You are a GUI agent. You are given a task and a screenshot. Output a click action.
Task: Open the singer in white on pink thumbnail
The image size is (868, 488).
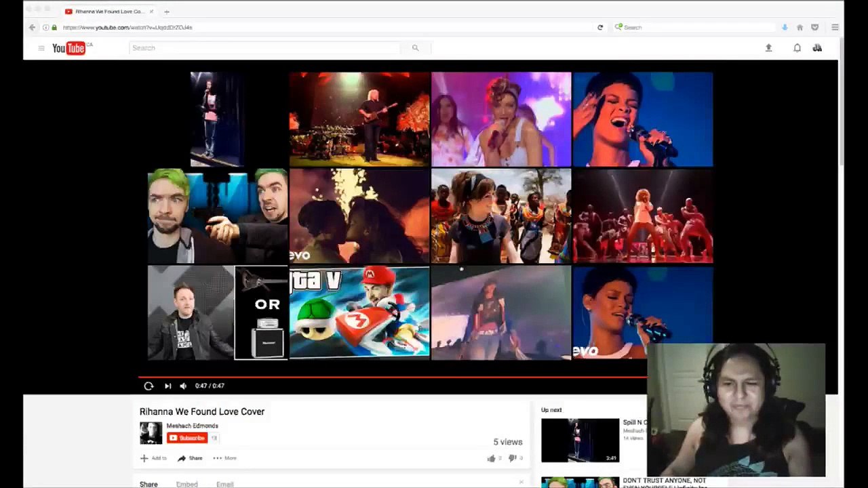tap(501, 119)
